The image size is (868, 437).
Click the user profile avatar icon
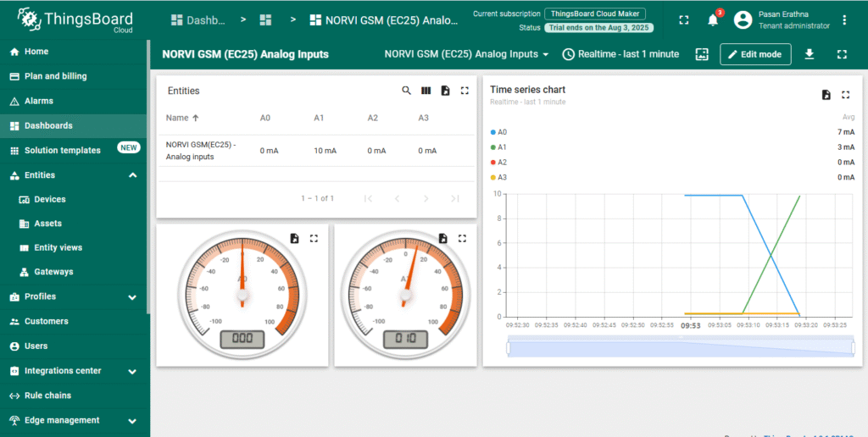(x=743, y=20)
